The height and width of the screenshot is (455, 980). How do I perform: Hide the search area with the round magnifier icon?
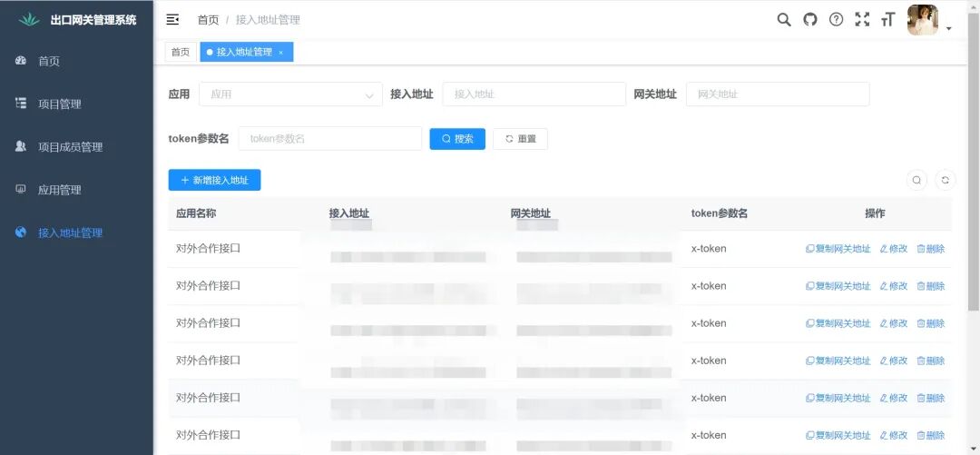[x=916, y=180]
